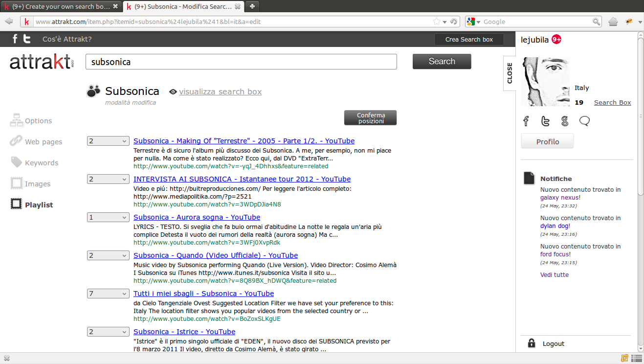Click the Web pages chain icon
The image size is (644, 364).
point(16,141)
